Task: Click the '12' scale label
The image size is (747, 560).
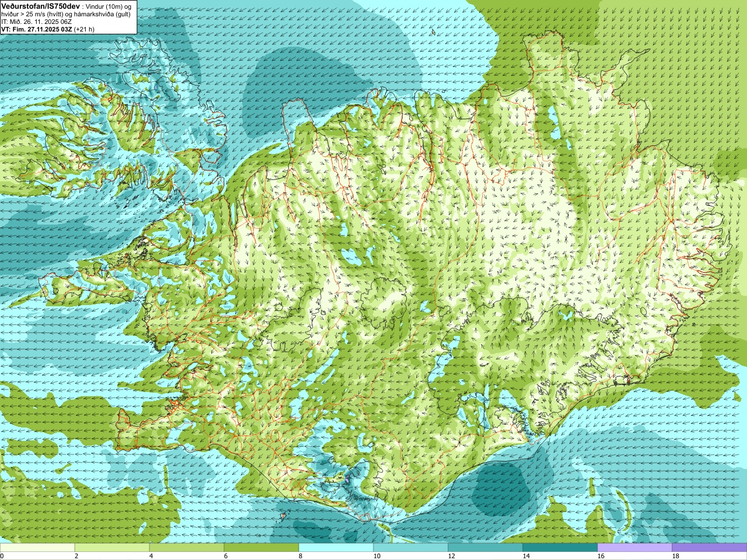Action: click(x=451, y=556)
